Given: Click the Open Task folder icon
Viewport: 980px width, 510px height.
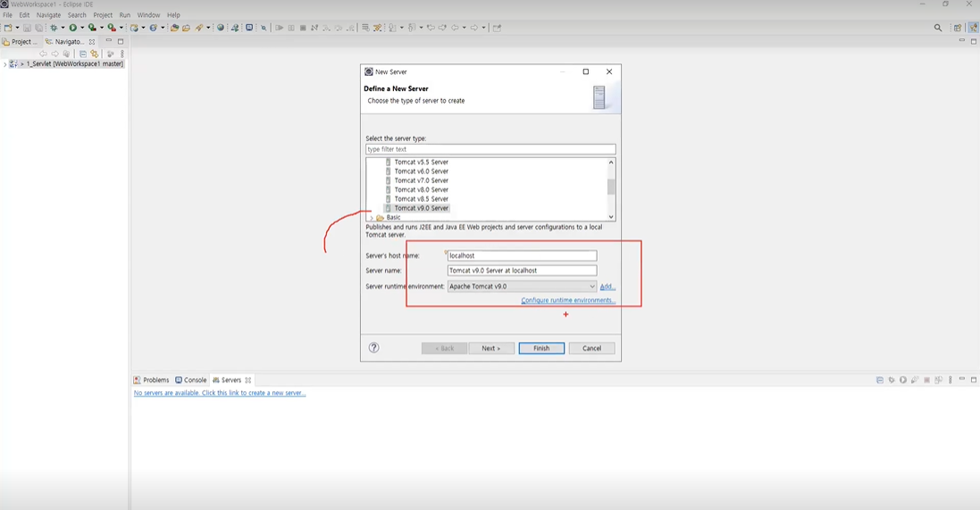Looking at the screenshot, I should point(186,28).
